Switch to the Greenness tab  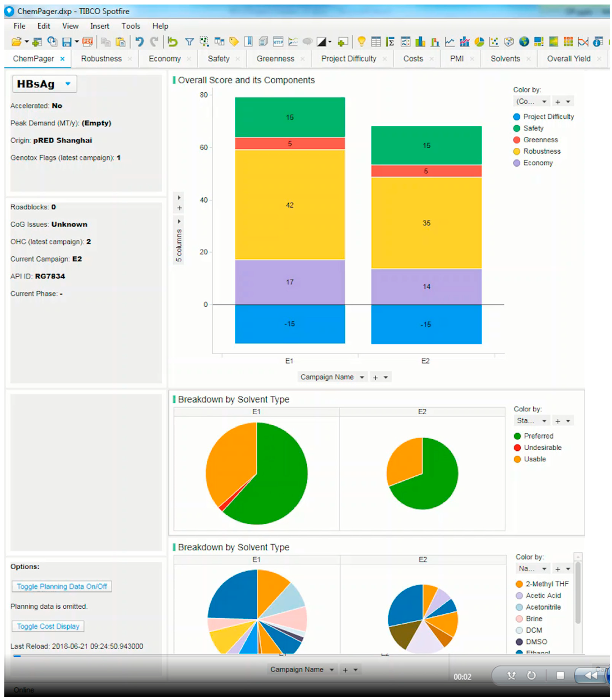(275, 59)
